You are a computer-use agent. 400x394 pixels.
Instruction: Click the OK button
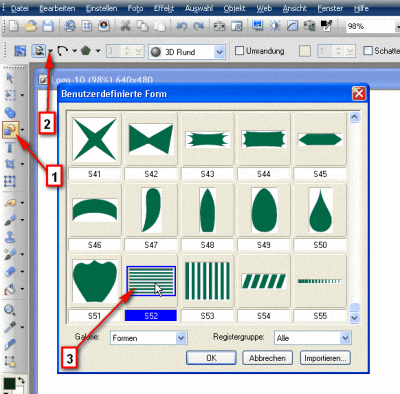pyautogui.click(x=211, y=358)
